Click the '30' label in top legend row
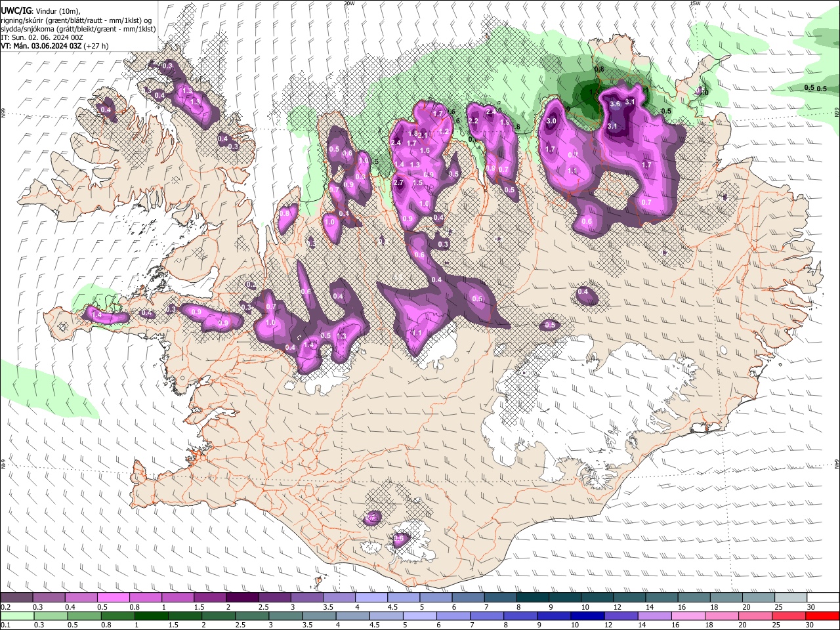 pos(810,607)
